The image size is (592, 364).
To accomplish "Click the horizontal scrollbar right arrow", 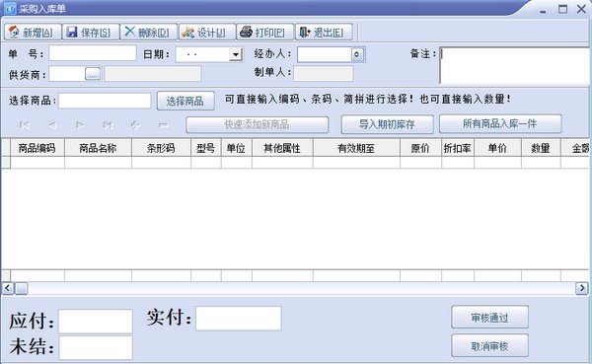I will pos(582,288).
